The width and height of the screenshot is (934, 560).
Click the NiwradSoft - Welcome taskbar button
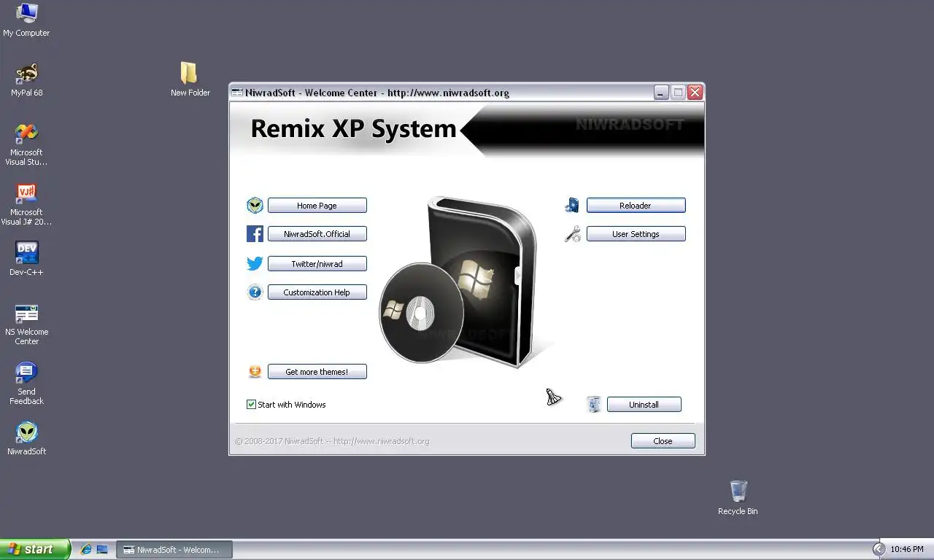tap(174, 550)
